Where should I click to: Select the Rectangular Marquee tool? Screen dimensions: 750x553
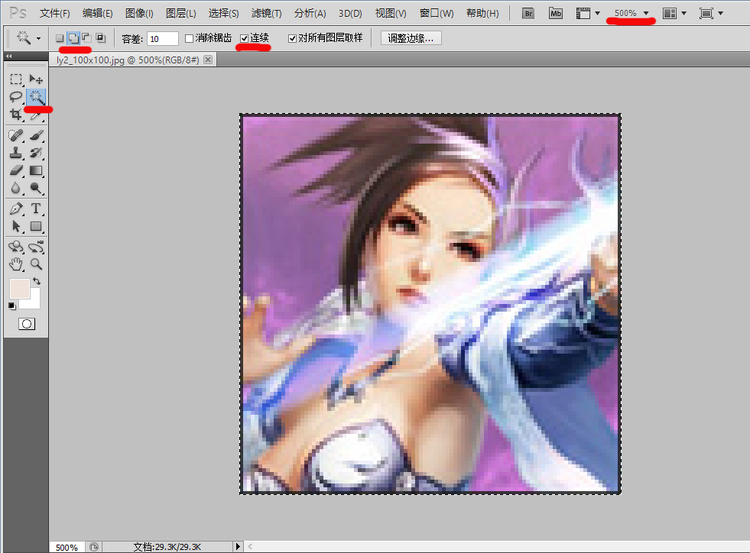[16, 79]
